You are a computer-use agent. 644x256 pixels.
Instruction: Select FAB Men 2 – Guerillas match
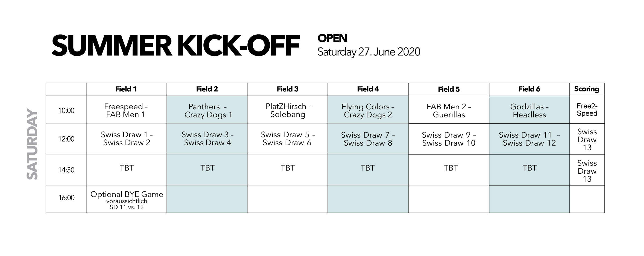[x=449, y=111]
